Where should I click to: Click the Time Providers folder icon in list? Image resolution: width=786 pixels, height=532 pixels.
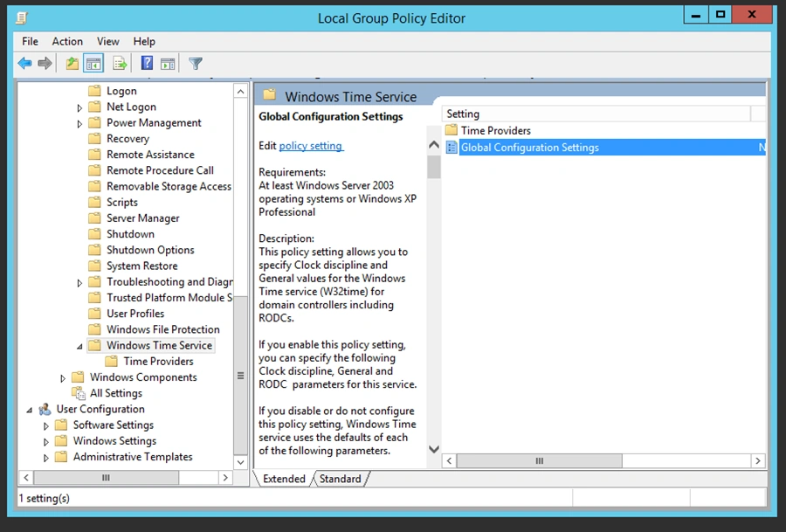[x=452, y=130]
